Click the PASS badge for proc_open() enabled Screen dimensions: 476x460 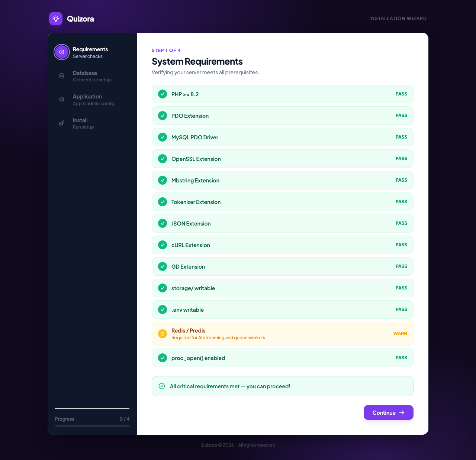click(401, 358)
